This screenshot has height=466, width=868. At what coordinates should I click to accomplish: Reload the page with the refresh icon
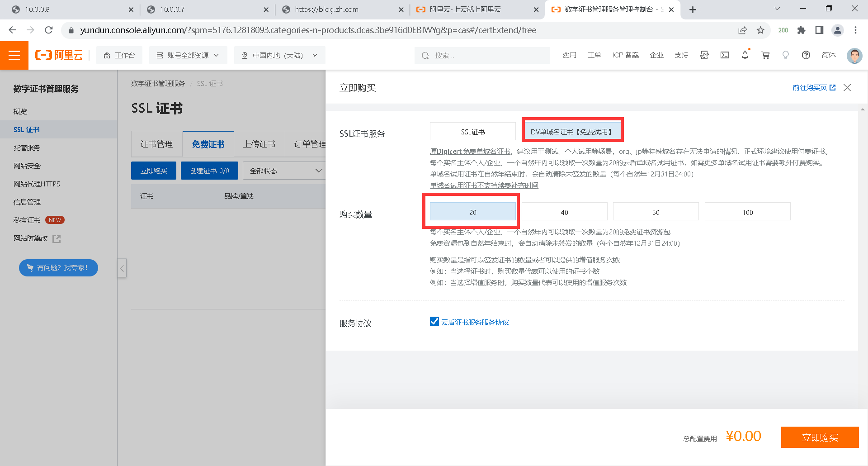click(x=49, y=30)
